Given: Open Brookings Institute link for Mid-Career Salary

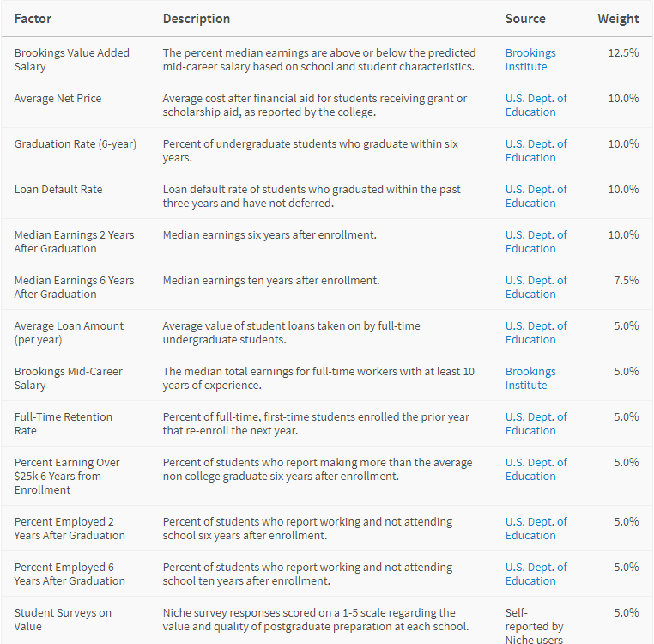Looking at the screenshot, I should tap(530, 378).
